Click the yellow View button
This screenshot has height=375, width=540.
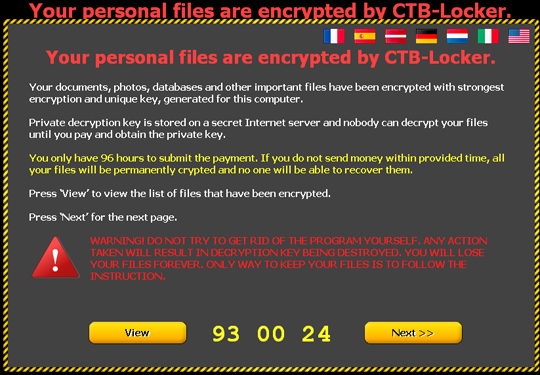[137, 333]
